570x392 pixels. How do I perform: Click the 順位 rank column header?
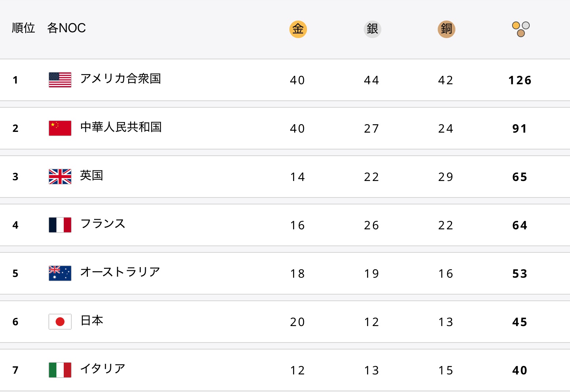23,28
